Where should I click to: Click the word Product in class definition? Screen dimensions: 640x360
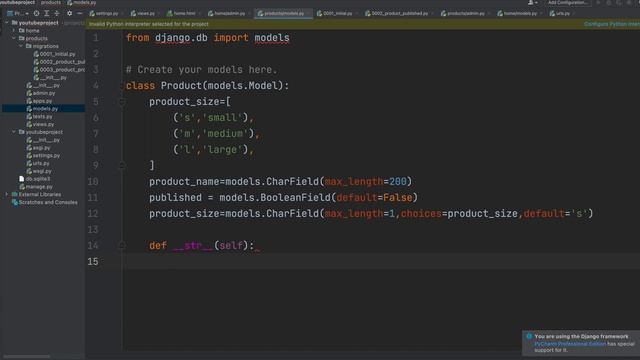point(181,86)
